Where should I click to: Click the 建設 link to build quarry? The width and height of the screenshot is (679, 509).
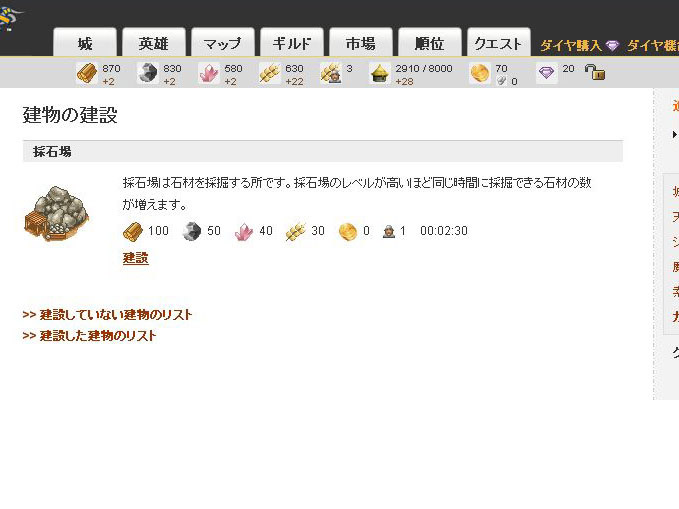135,258
